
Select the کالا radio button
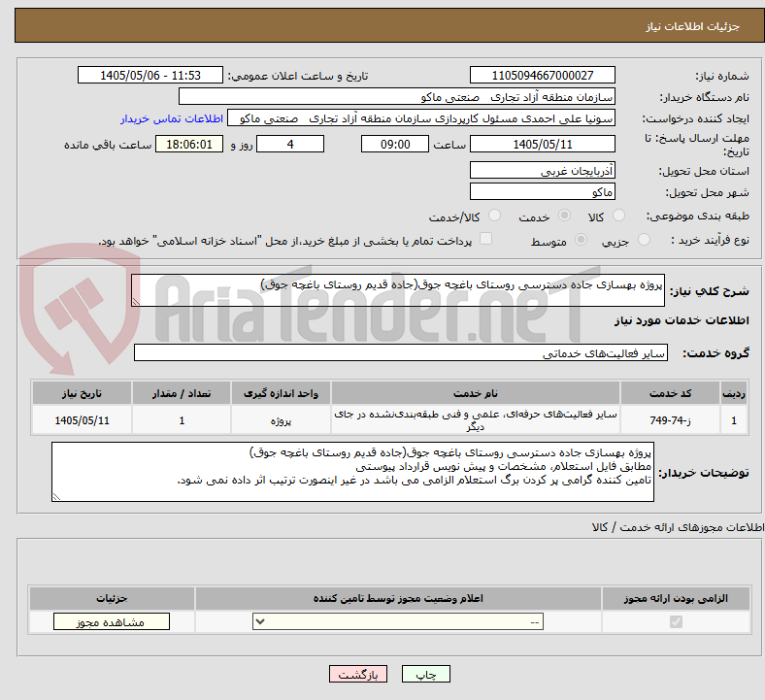tap(618, 216)
